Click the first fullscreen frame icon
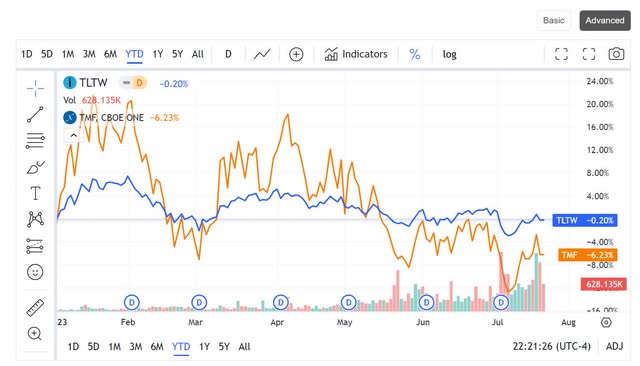This screenshot has height=366, width=640. (x=562, y=54)
